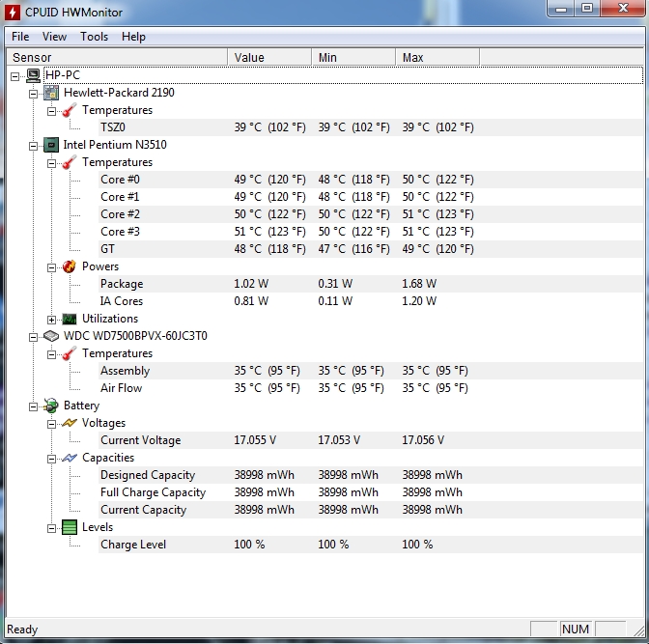Select the Air Flow temperature row
Viewport: 649px width, 644px height.
click(371, 388)
